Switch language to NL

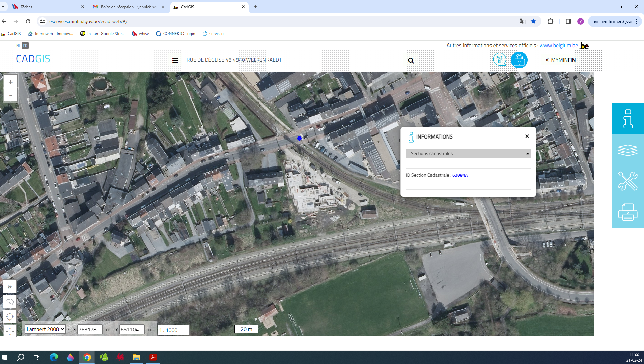[18, 45]
